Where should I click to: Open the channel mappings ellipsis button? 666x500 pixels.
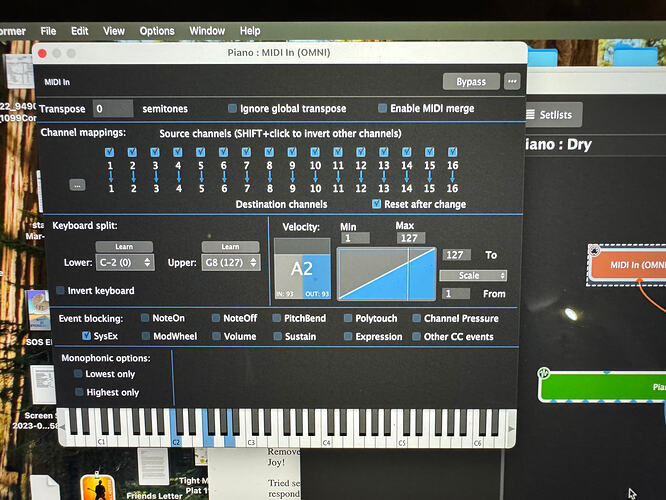tap(77, 185)
